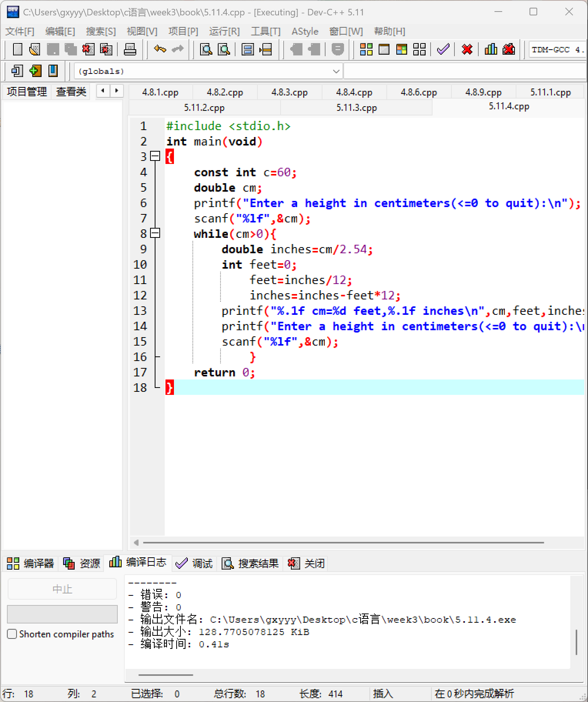Create a new source file from toolbar
This screenshot has width=588, height=702.
point(17,49)
